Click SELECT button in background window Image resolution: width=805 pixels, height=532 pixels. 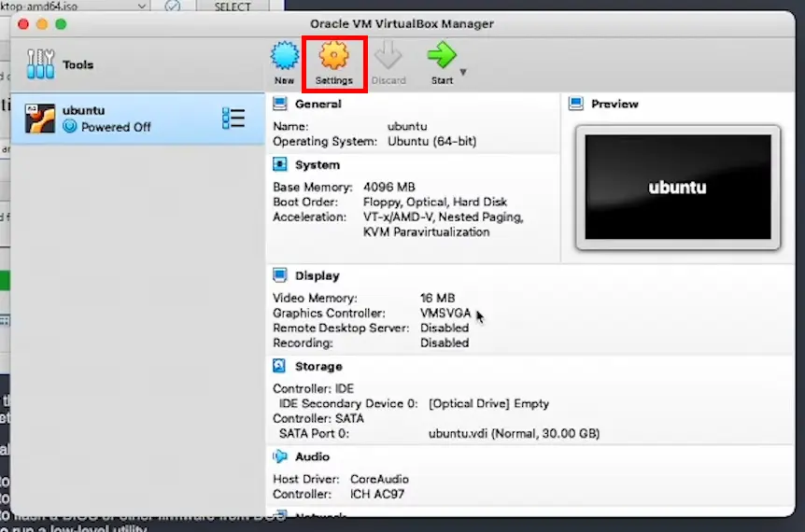click(x=233, y=7)
